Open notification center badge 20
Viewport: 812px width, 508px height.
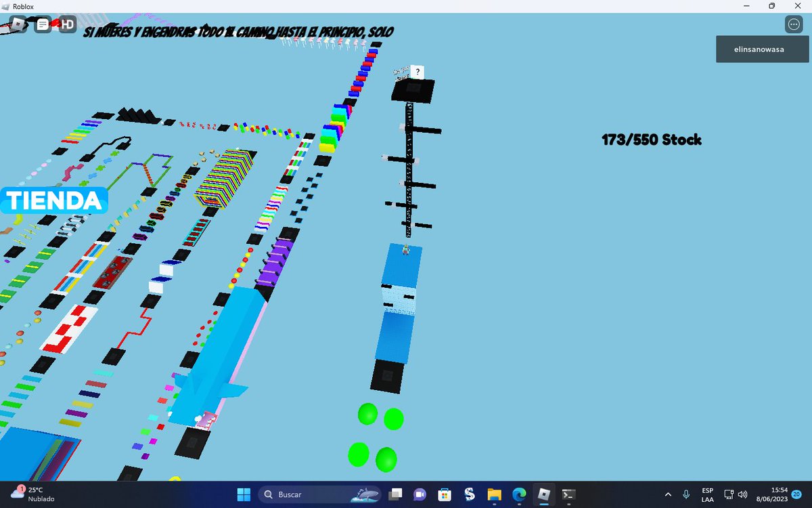tap(796, 494)
